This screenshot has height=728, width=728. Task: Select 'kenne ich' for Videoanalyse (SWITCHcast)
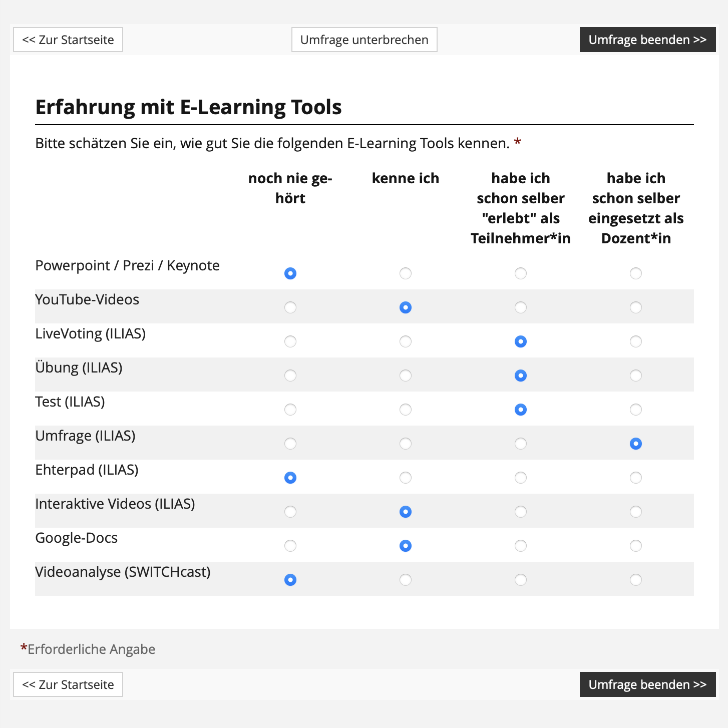(x=406, y=580)
